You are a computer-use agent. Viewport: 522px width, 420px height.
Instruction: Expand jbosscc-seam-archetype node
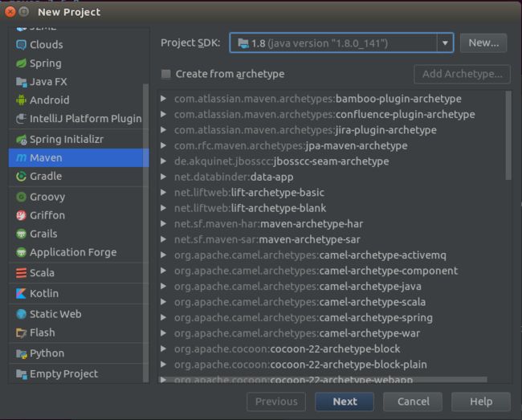point(163,161)
